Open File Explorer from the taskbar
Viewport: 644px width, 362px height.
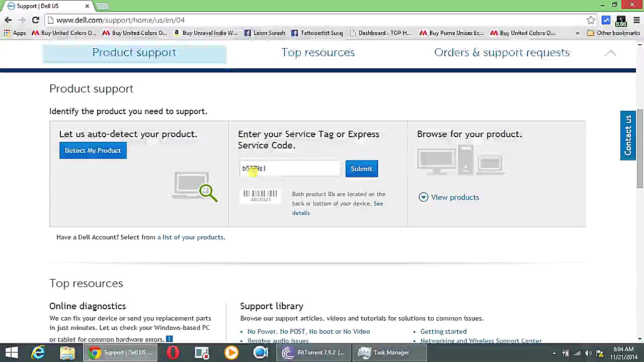point(67,352)
